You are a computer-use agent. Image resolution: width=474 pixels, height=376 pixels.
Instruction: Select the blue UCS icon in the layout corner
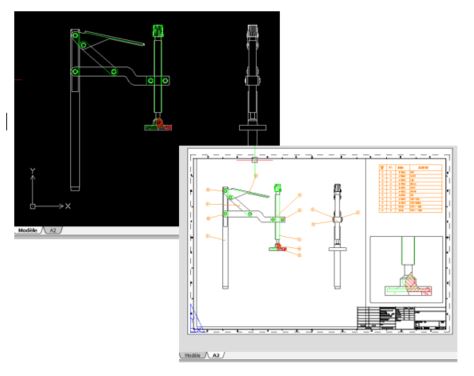pos(196,319)
